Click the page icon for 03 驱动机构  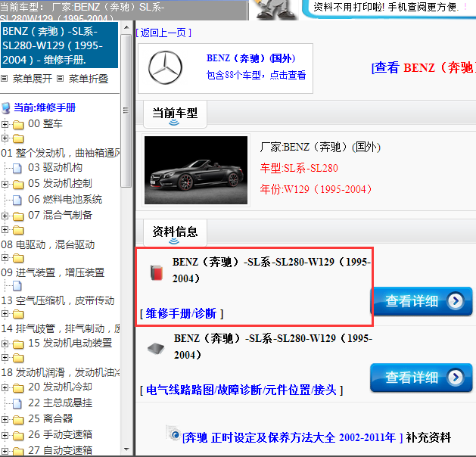click(x=17, y=168)
